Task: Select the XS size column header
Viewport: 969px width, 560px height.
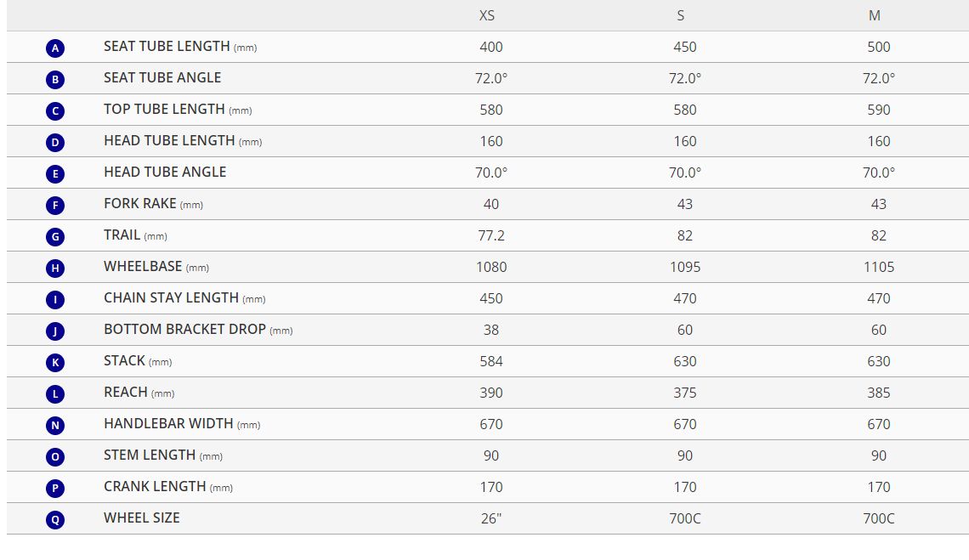Action: click(487, 15)
